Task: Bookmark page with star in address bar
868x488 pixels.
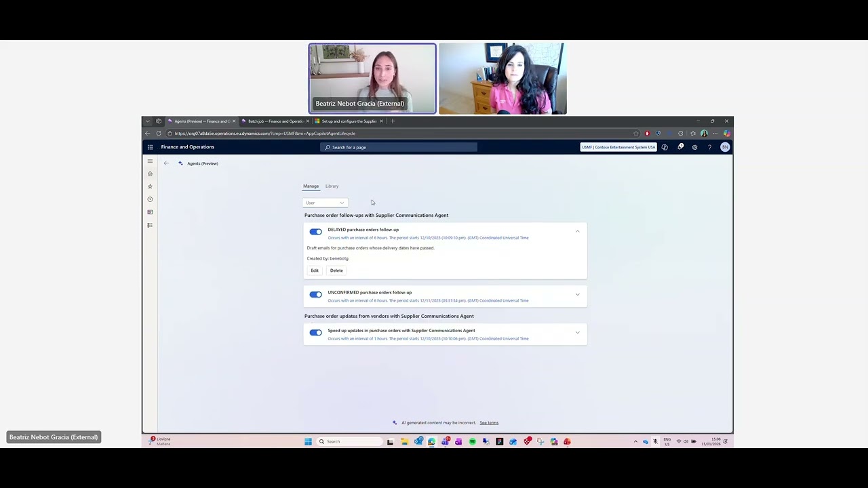Action: click(636, 134)
